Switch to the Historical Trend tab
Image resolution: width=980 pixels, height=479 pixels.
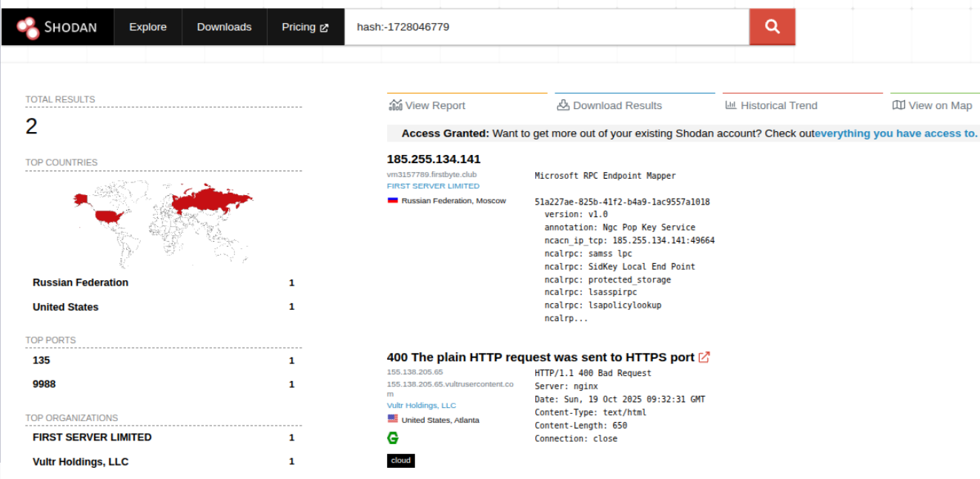coord(771,105)
